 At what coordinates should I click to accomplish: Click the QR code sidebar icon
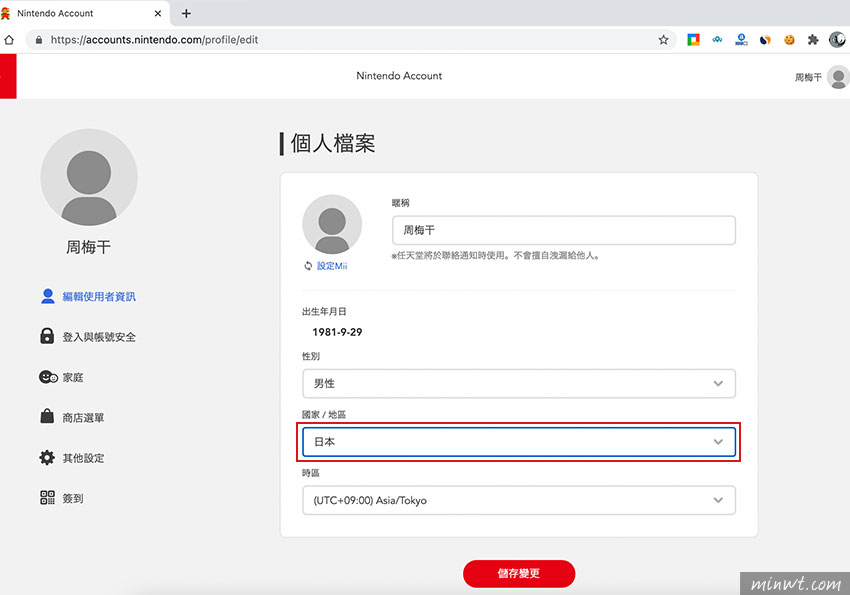pos(48,498)
